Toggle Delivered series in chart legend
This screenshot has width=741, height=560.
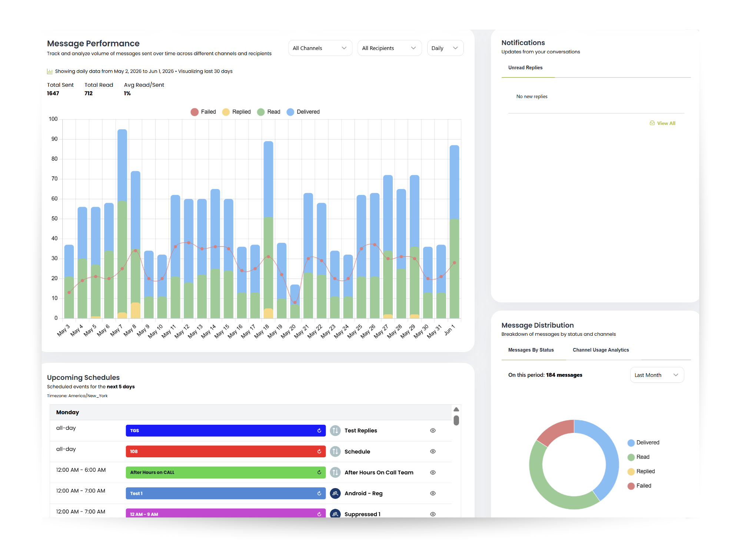(x=303, y=112)
